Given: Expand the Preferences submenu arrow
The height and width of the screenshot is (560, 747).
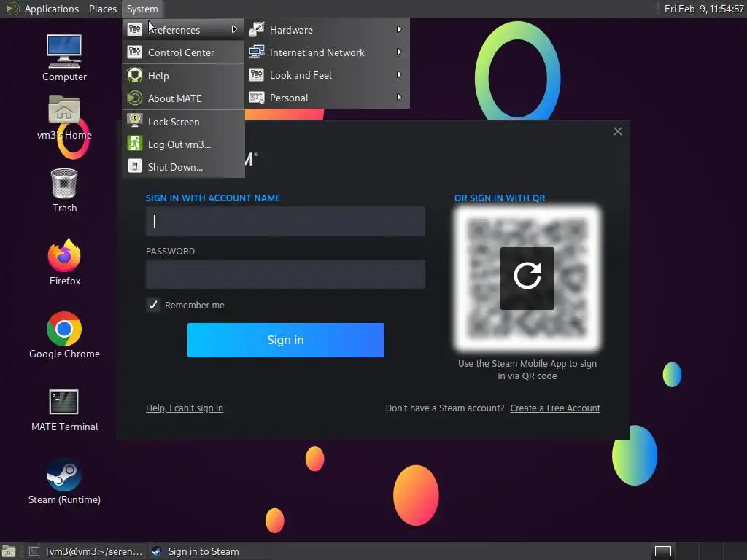Looking at the screenshot, I should (234, 29).
